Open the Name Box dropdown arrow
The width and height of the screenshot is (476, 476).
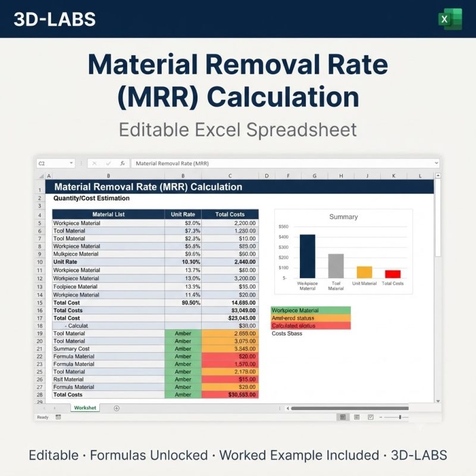(x=71, y=163)
